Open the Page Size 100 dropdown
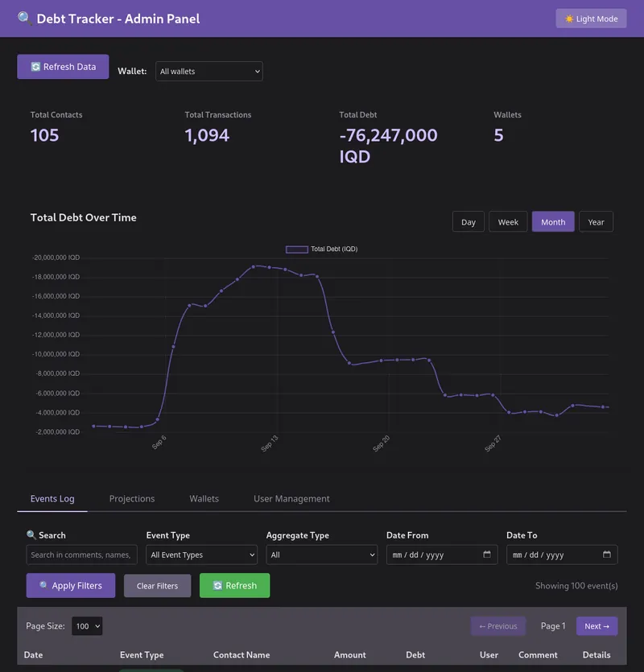 [x=87, y=626]
